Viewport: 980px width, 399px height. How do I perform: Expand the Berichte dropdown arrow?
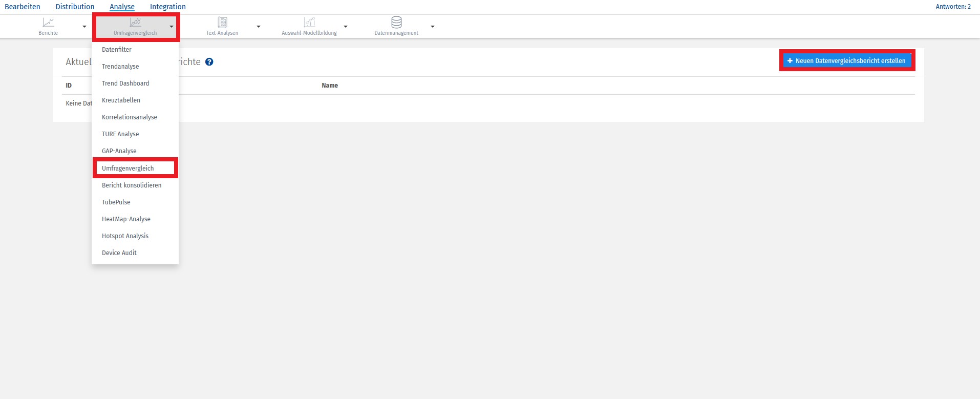tap(84, 27)
